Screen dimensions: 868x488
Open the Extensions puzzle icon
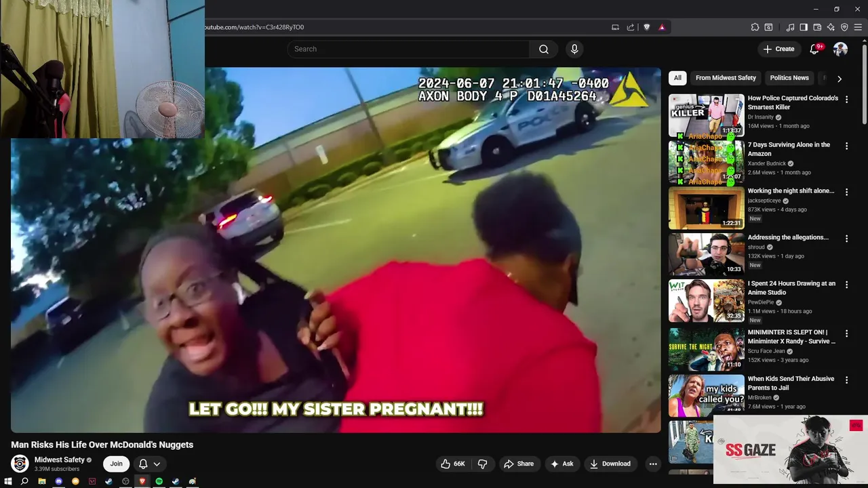click(755, 27)
